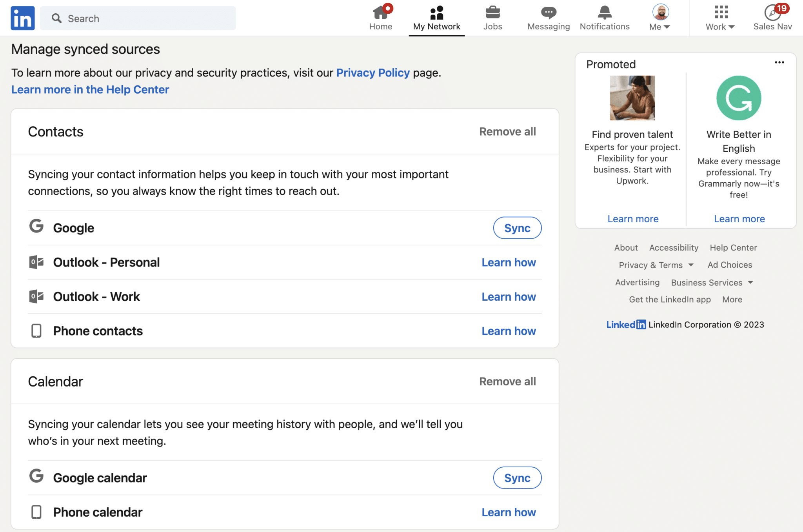Image resolution: width=803 pixels, height=532 pixels.
Task: Click the Upwork ad thumbnail image
Action: point(632,98)
